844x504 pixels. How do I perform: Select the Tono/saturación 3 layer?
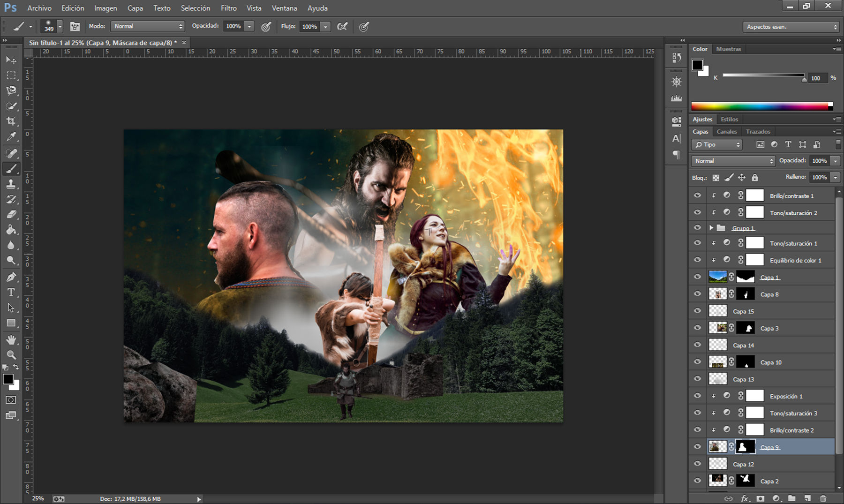click(x=770, y=413)
